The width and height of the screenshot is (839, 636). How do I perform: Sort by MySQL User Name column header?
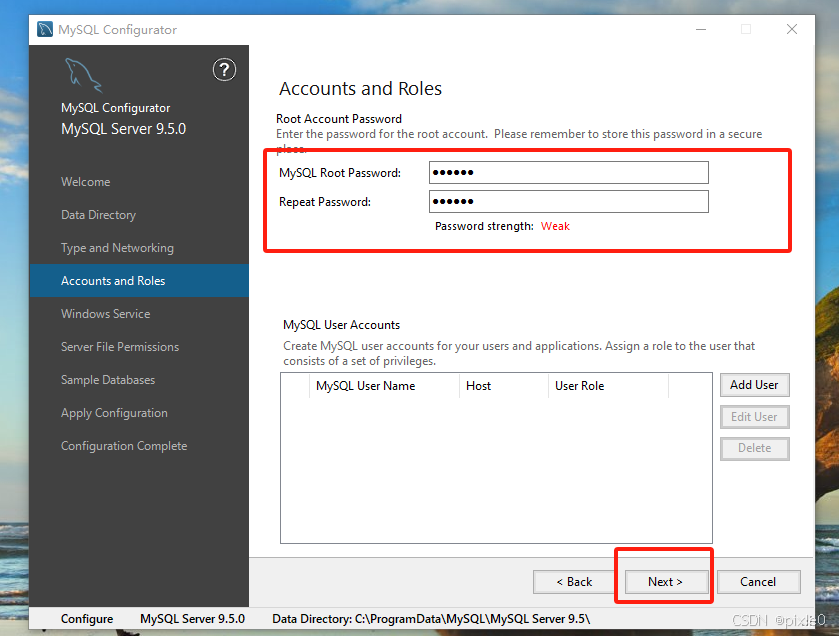point(384,386)
